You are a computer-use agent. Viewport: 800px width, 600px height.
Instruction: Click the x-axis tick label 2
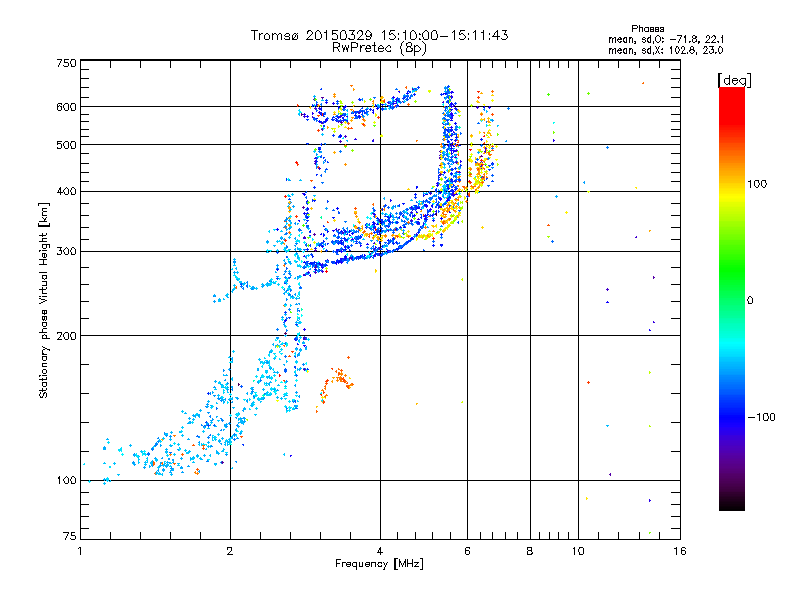pos(230,551)
